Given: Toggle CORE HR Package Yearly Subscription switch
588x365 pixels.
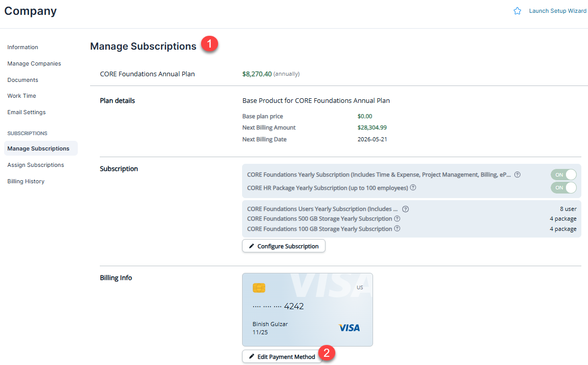Looking at the screenshot, I should 563,187.
